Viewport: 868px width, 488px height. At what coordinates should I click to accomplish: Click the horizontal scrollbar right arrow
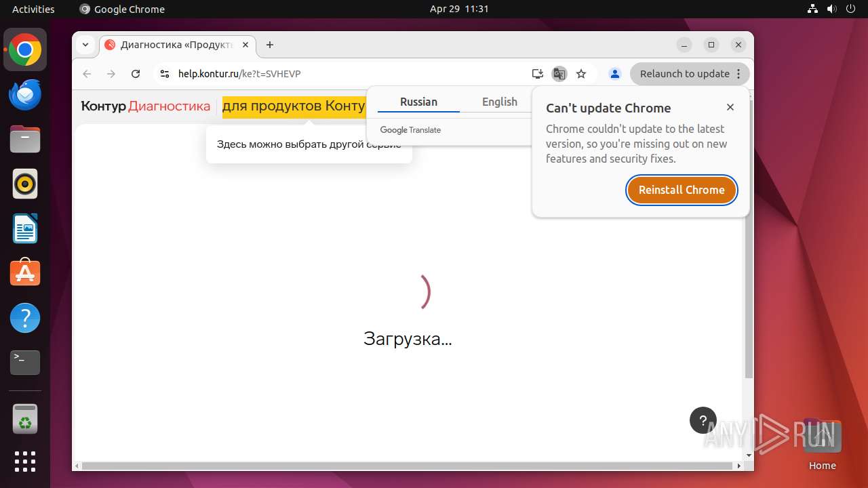[739, 466]
